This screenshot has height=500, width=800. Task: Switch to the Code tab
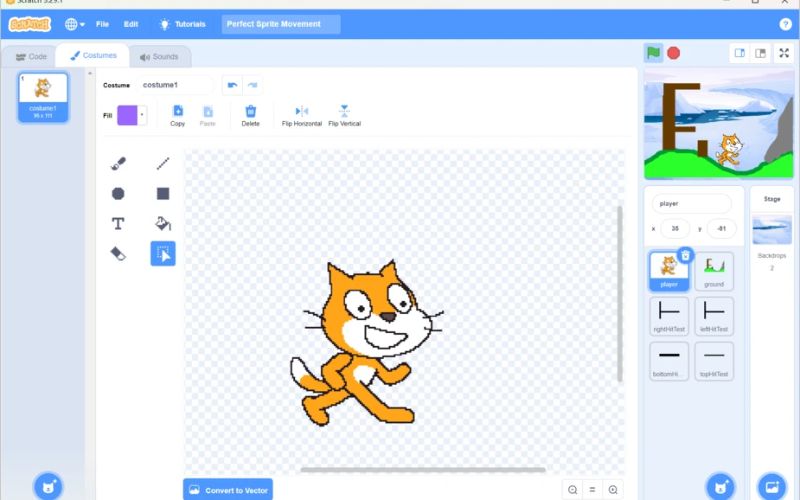(31, 57)
